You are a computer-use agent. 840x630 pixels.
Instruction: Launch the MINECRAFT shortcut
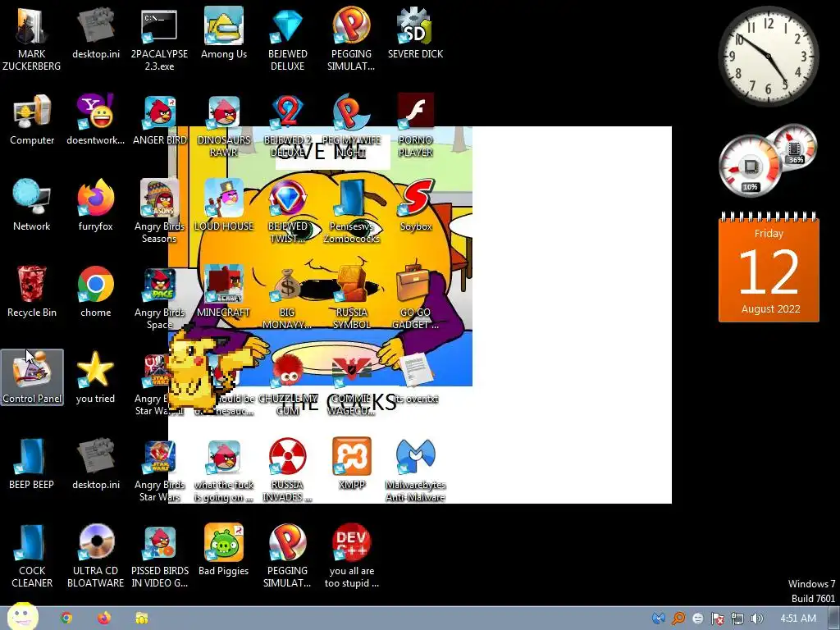point(224,292)
